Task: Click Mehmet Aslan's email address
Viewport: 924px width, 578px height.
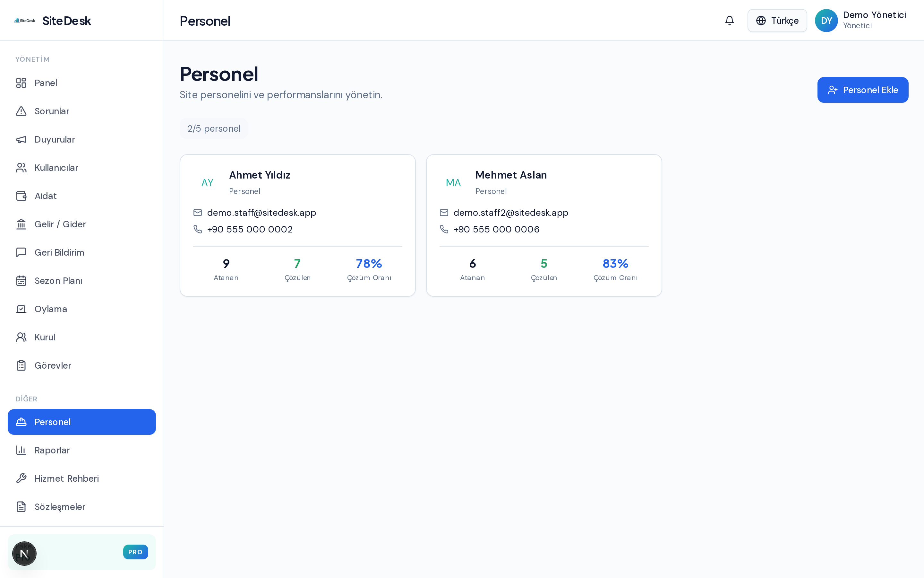Action: pyautogui.click(x=511, y=213)
